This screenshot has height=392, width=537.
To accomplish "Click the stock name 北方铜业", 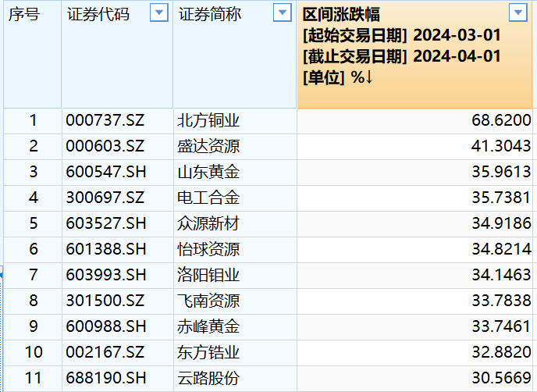I will tap(208, 120).
